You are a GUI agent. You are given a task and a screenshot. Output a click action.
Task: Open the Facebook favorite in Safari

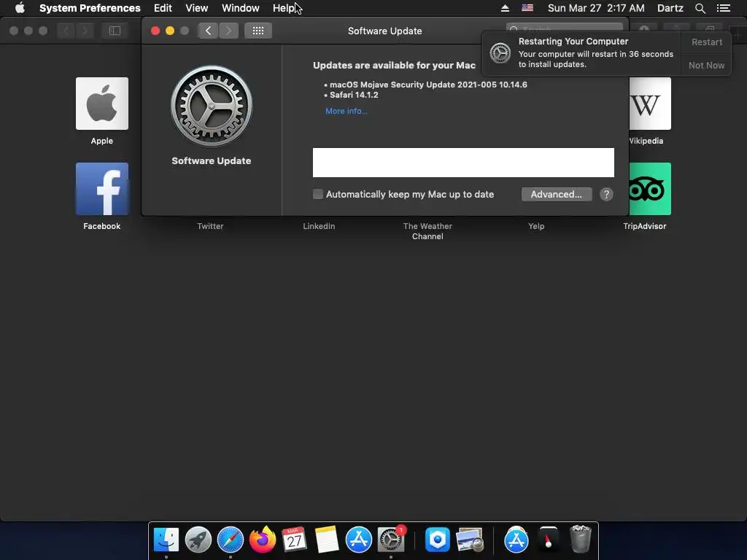102,189
